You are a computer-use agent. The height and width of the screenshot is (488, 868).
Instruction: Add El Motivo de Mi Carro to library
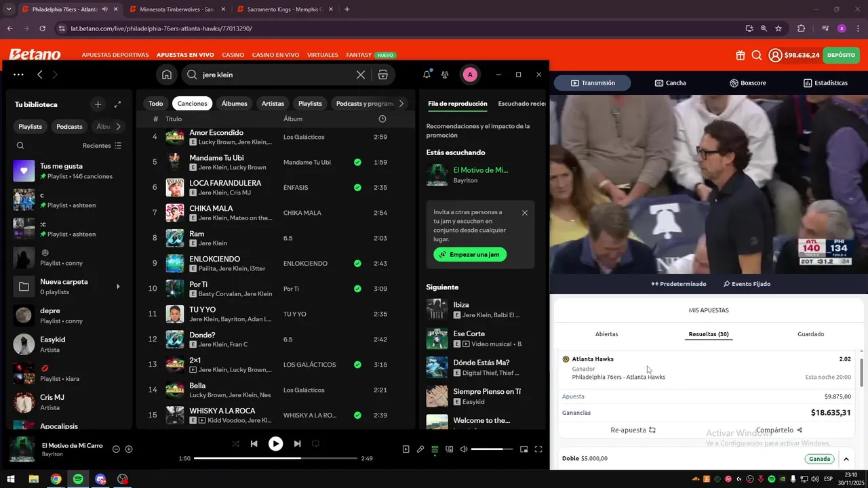[x=129, y=449]
